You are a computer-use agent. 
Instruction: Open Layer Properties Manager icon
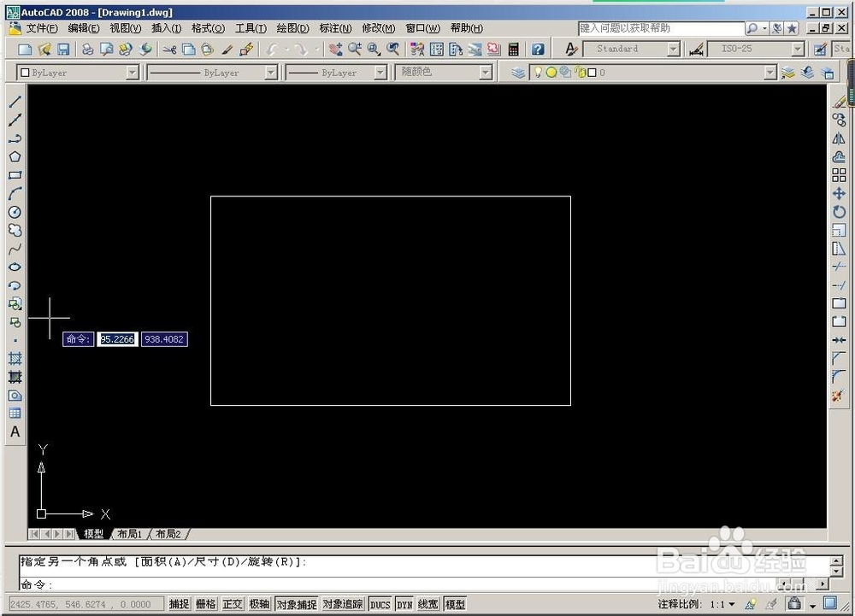[518, 73]
